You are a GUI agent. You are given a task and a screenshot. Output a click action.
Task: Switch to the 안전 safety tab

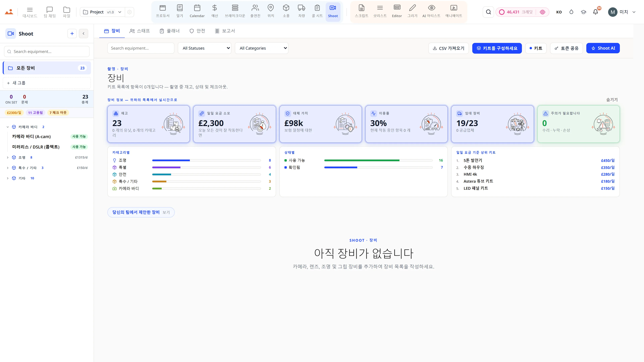click(197, 31)
